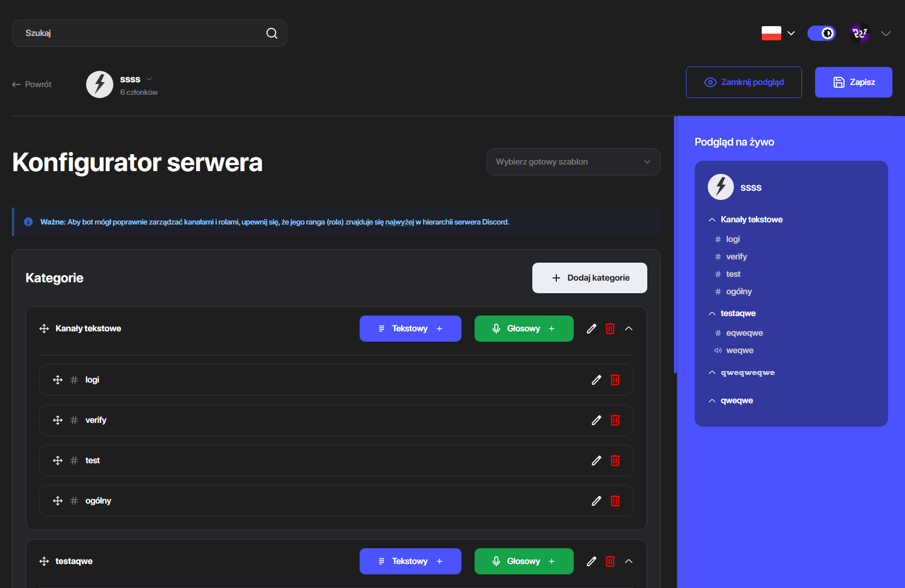Viewport: 905px width, 588px height.
Task: Add Tekstowy channel to testaqwe
Action: coord(410,561)
